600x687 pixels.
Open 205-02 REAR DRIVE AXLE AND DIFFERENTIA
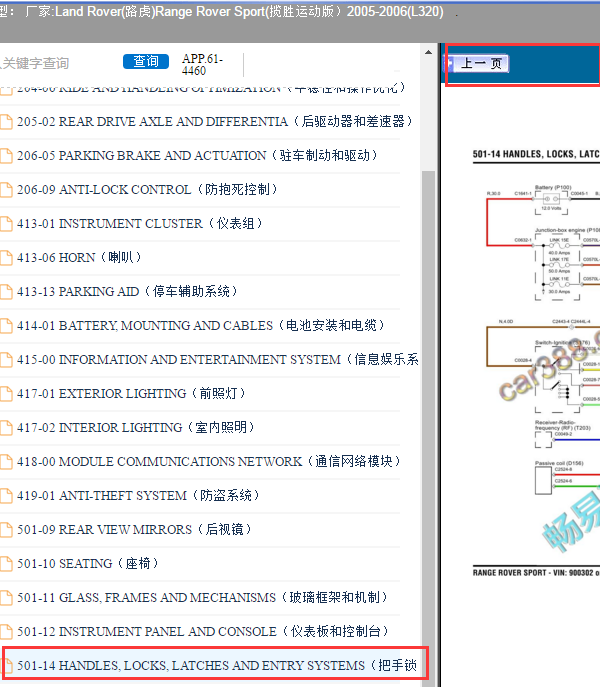pos(215,121)
